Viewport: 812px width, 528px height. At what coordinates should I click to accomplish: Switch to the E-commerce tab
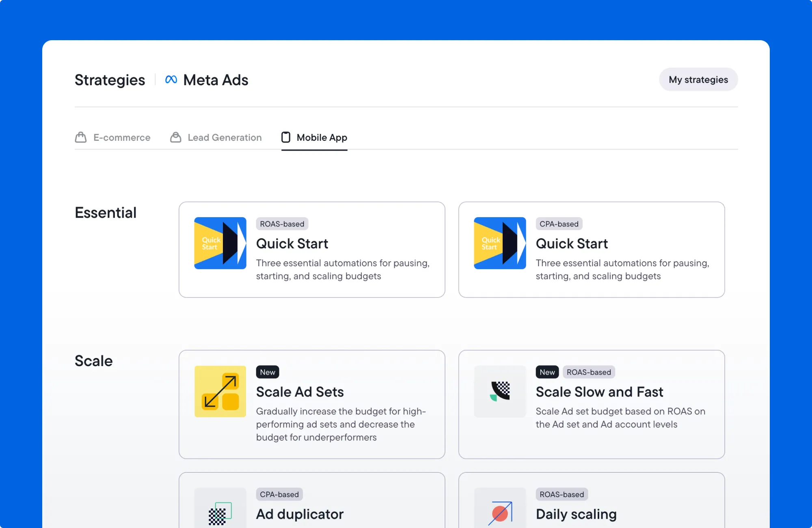point(122,138)
